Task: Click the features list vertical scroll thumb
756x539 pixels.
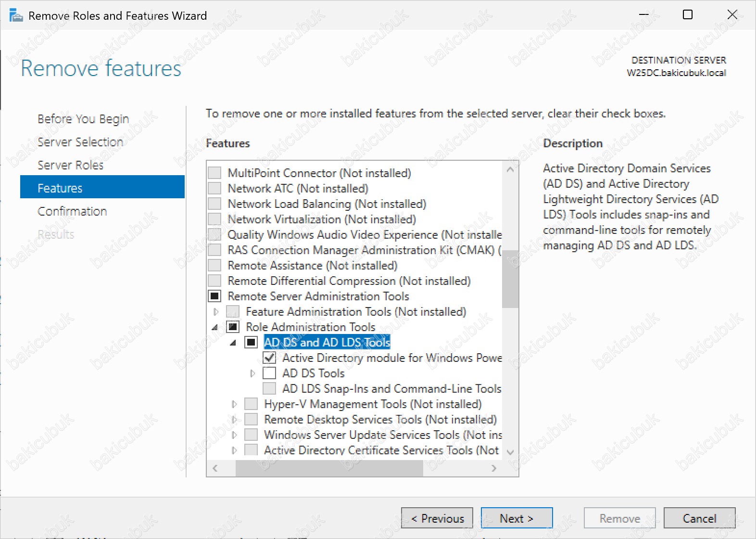Action: coord(510,279)
